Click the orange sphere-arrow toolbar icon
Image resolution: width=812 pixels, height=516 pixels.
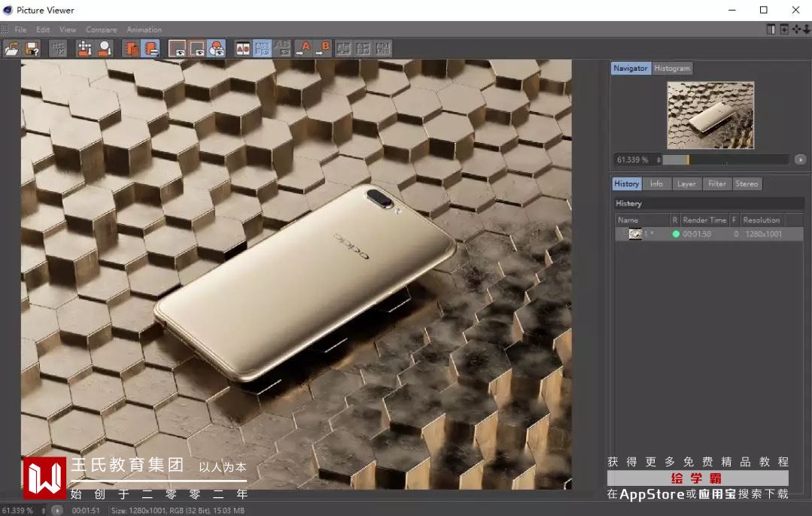[x=105, y=49]
